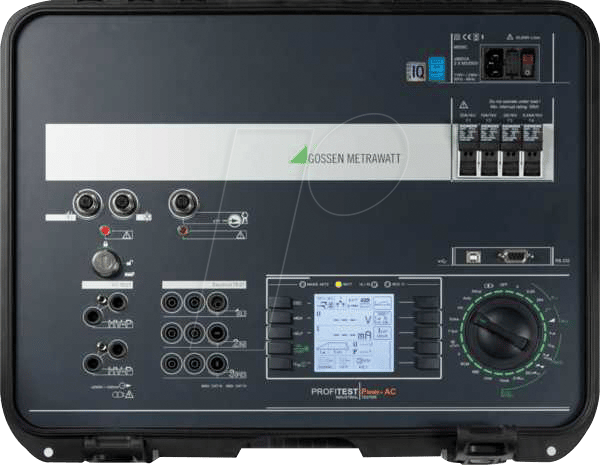Click the Gossen Metrawatt green triangle logo
Screen dimensions: 600x465
297,154
